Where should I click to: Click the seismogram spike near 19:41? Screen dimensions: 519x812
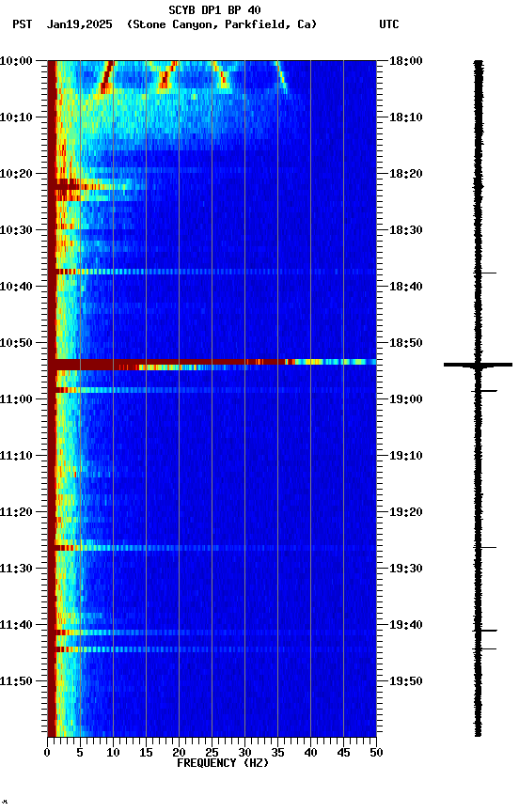(x=485, y=631)
